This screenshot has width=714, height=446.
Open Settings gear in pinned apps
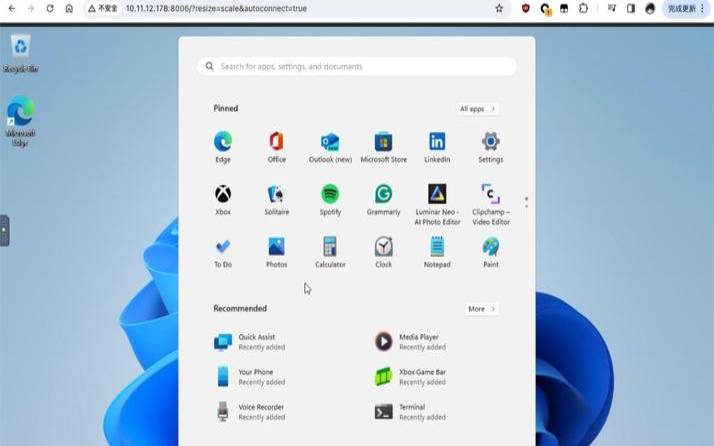(x=490, y=147)
